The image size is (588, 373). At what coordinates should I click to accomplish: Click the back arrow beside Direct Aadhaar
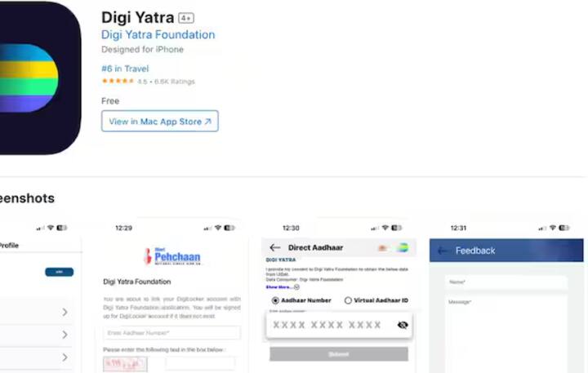pos(275,247)
